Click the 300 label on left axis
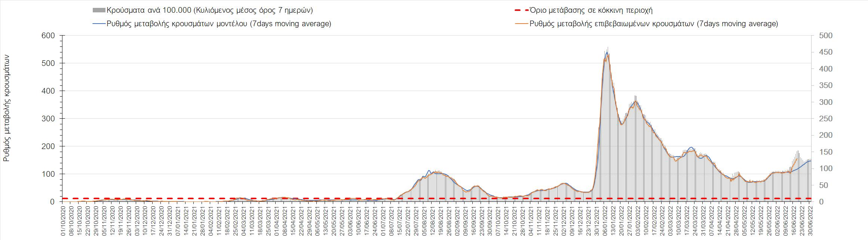The width and height of the screenshot is (868, 240). 49,119
